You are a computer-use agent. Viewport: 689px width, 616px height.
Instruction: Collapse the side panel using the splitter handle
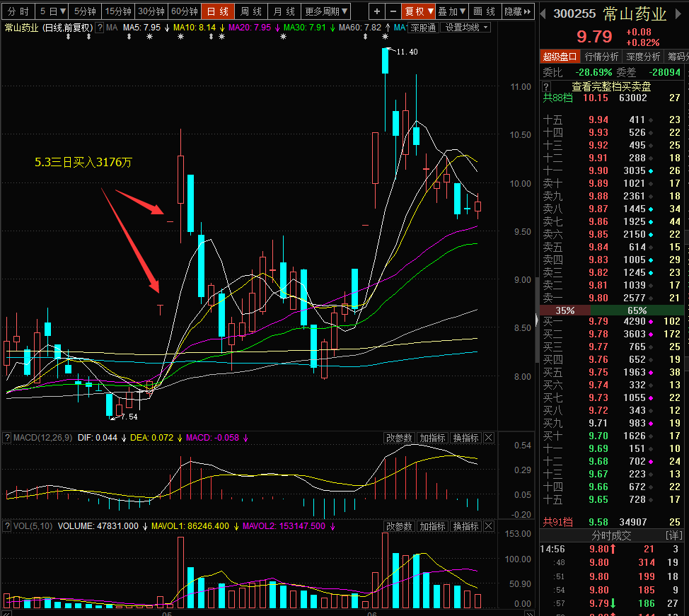[537, 320]
